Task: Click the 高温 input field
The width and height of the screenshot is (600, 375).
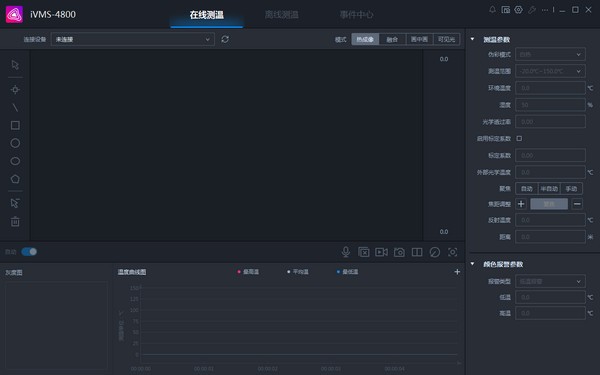Action: [x=550, y=313]
